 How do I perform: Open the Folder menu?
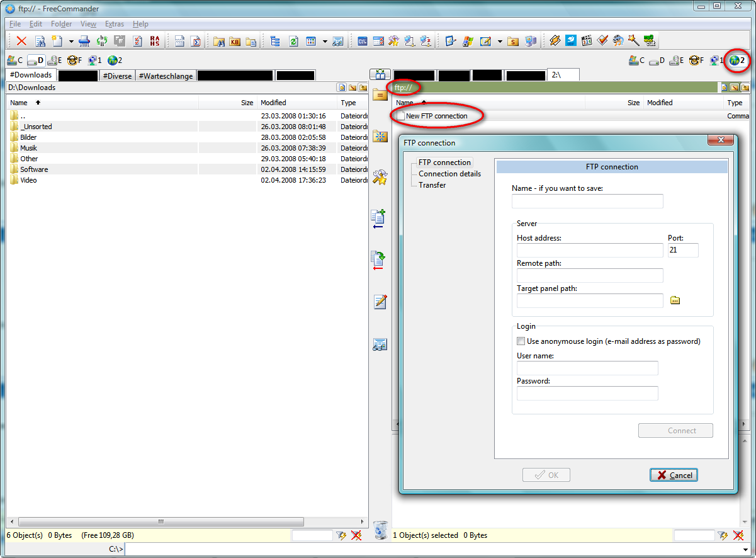click(x=62, y=24)
